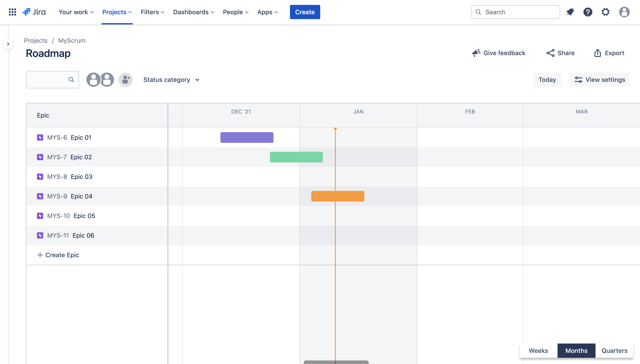The height and width of the screenshot is (364, 640).
Task: Click the orange Epic 04 bar
Action: point(338,196)
